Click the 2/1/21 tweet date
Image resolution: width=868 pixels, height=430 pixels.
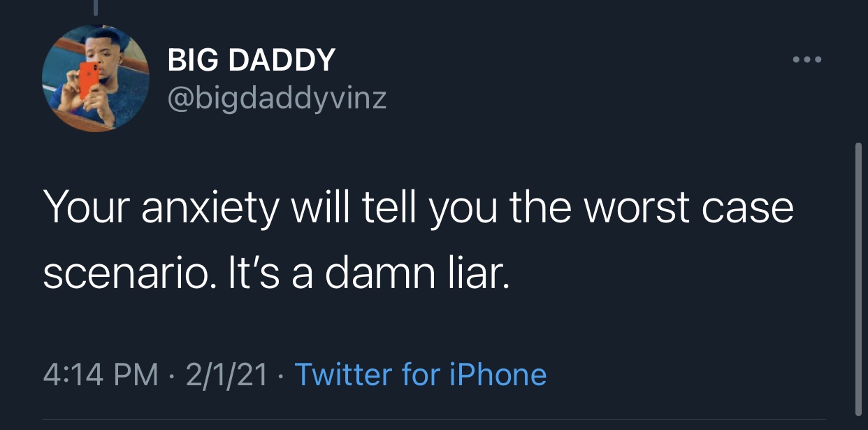[x=226, y=375]
